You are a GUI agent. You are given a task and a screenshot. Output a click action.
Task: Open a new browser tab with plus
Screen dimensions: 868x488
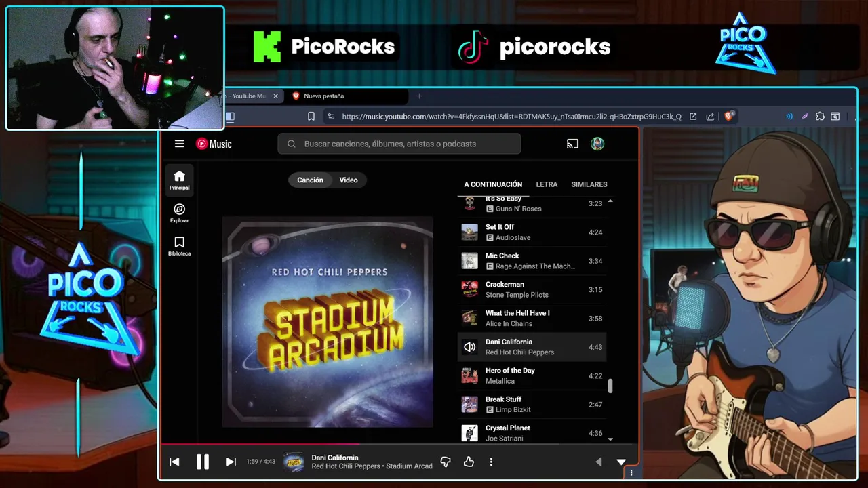pyautogui.click(x=419, y=96)
